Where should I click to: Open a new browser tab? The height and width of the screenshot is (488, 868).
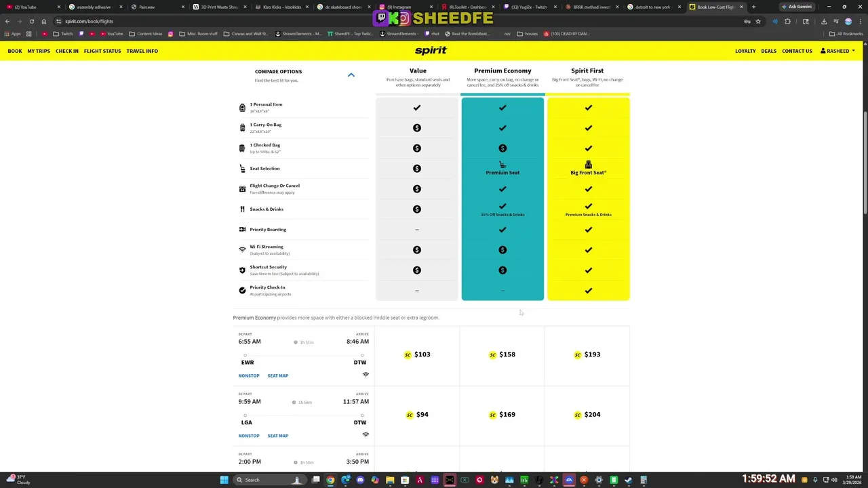point(753,7)
